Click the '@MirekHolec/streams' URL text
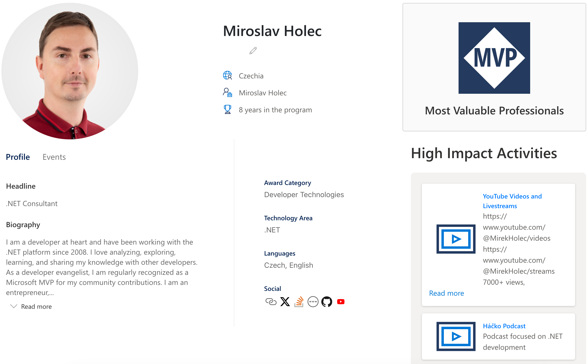This screenshot has height=364, width=588. [519, 271]
